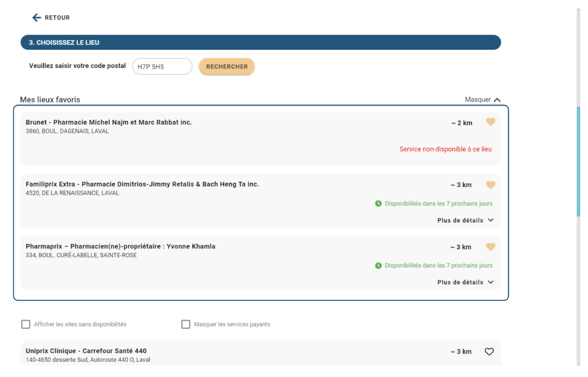The image size is (588, 377).
Task: Click Pharmaprix 'Disponibilités dans les 7 prochains jours'
Action: tap(438, 265)
